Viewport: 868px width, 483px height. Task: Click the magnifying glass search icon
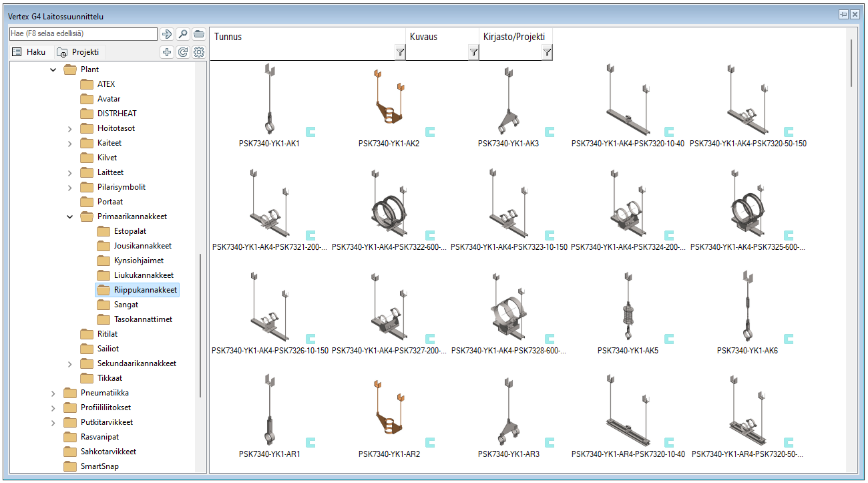tap(182, 34)
